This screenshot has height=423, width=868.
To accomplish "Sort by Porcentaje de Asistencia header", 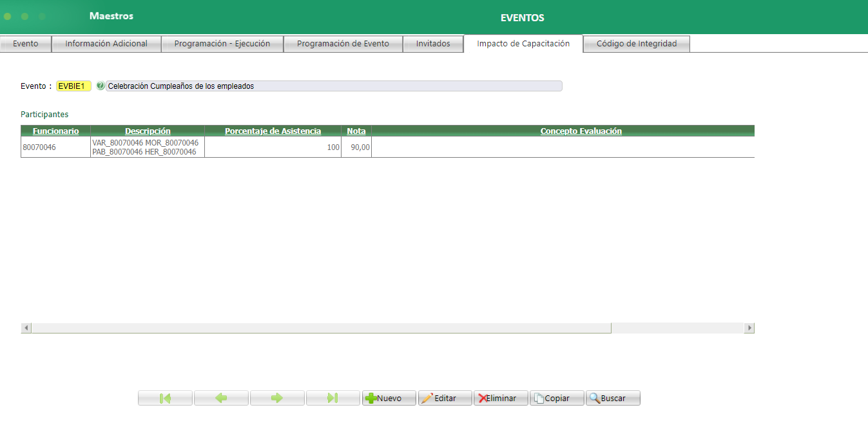I will point(273,131).
